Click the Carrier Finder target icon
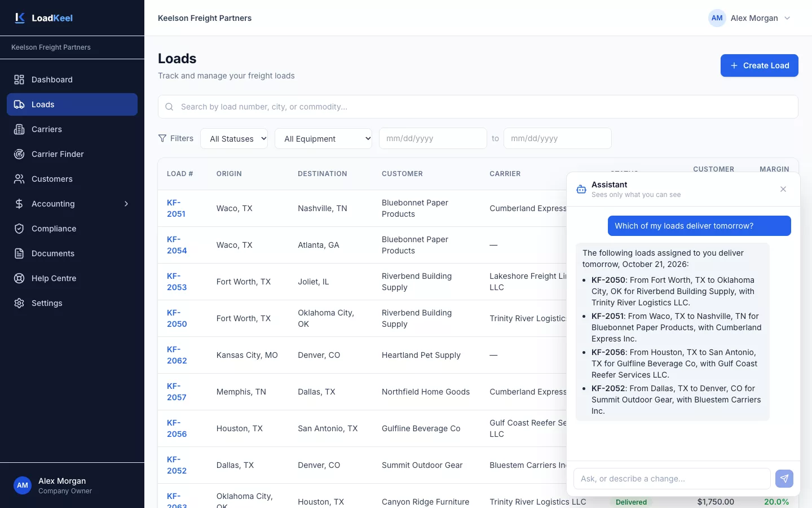812x508 pixels. pos(19,154)
